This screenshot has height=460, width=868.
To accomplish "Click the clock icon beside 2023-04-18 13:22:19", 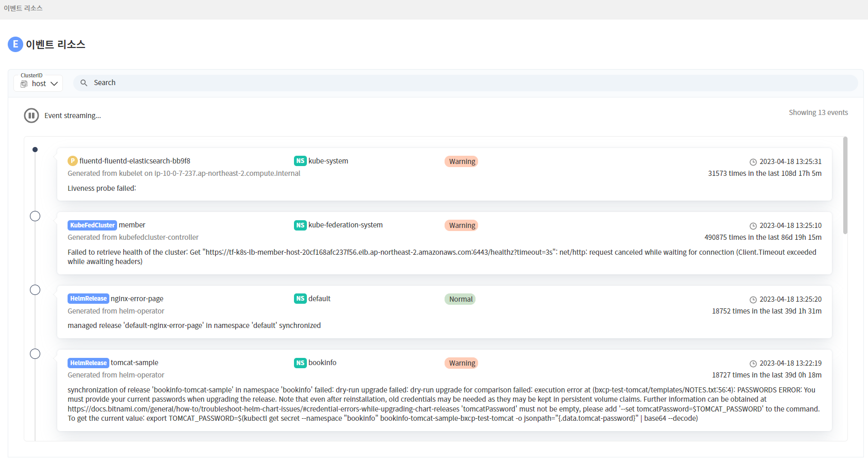I will 753,364.
